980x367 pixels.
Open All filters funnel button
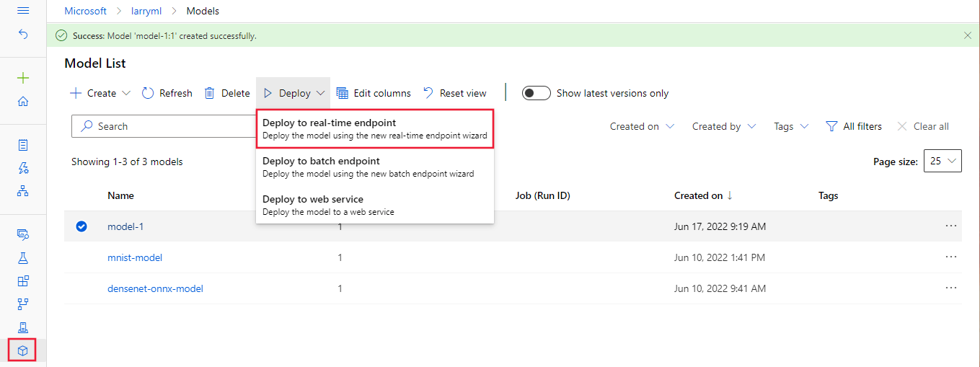(x=854, y=126)
